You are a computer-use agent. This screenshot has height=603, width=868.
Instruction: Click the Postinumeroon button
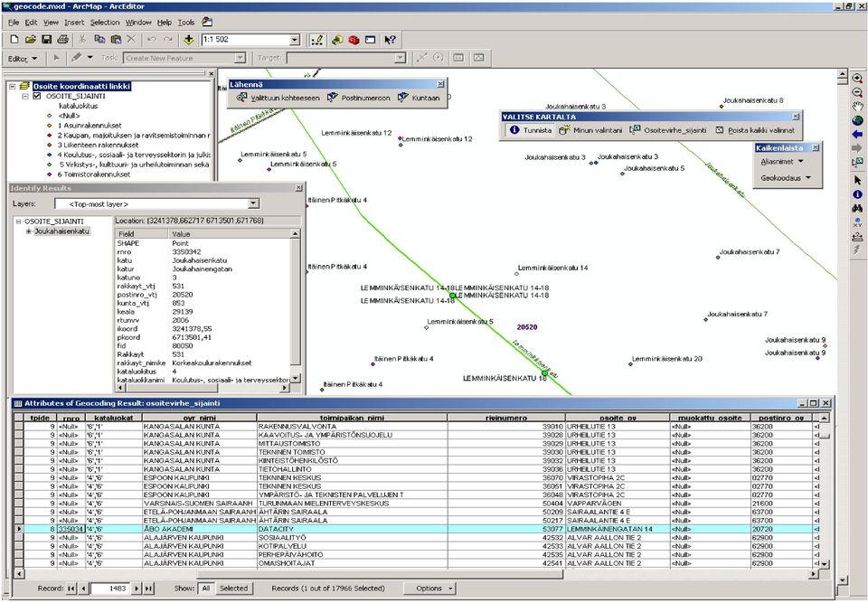tap(359, 98)
